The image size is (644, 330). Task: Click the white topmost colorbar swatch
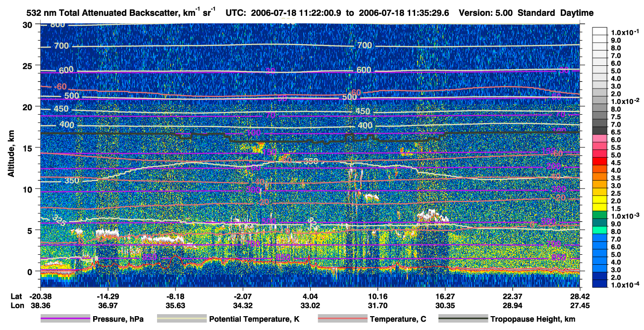coord(599,31)
